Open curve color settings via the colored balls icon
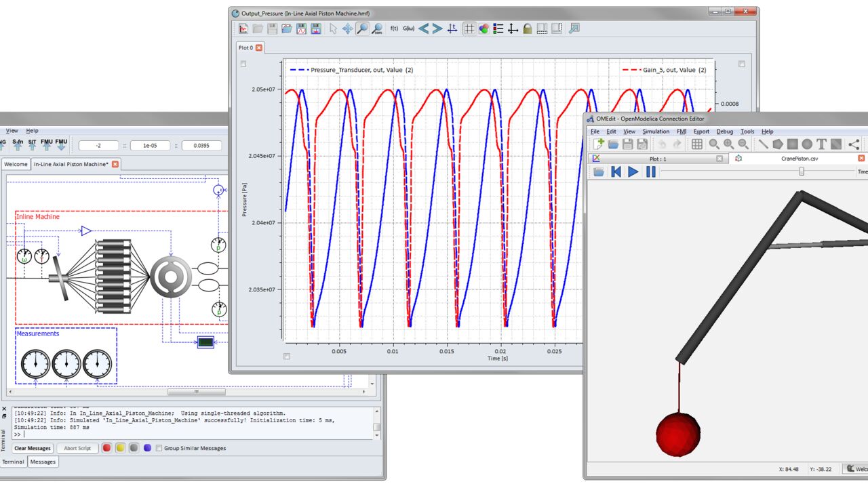The width and height of the screenshot is (868, 488). [x=483, y=28]
